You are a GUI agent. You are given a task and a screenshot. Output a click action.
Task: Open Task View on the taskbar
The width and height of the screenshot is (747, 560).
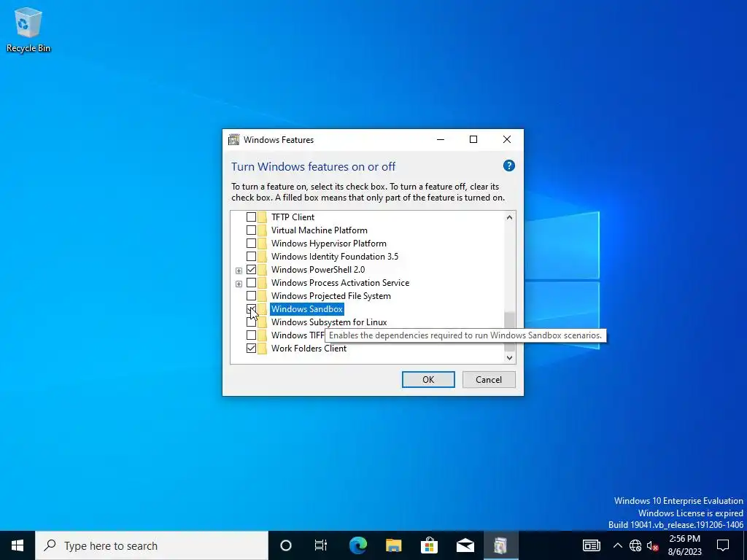(x=321, y=545)
